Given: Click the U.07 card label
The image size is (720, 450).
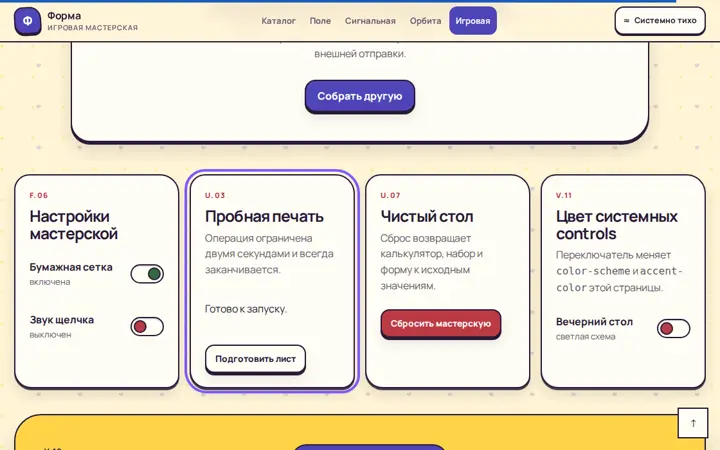Looking at the screenshot, I should click(390, 196).
